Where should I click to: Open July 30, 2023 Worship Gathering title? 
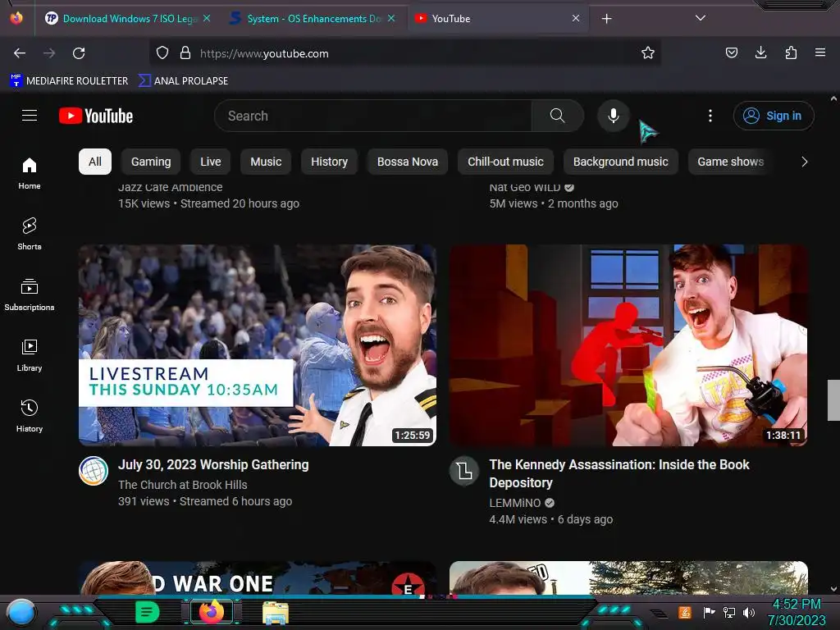pyautogui.click(x=213, y=464)
